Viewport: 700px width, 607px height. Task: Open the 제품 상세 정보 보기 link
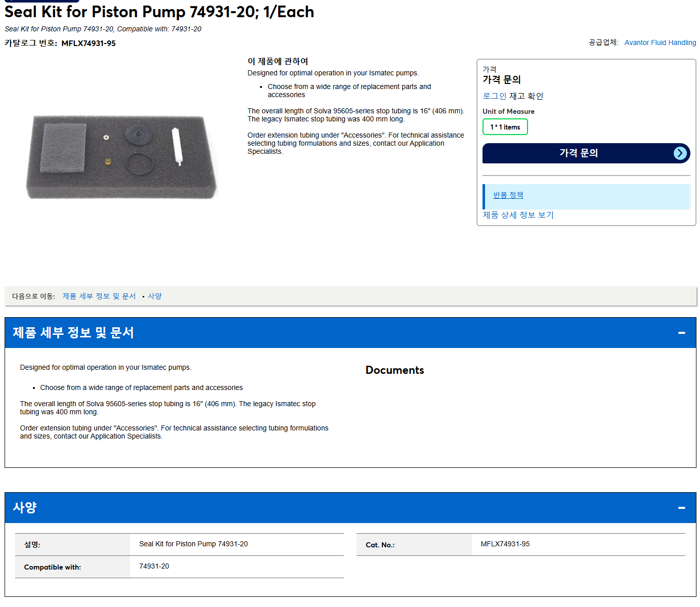[x=518, y=215]
